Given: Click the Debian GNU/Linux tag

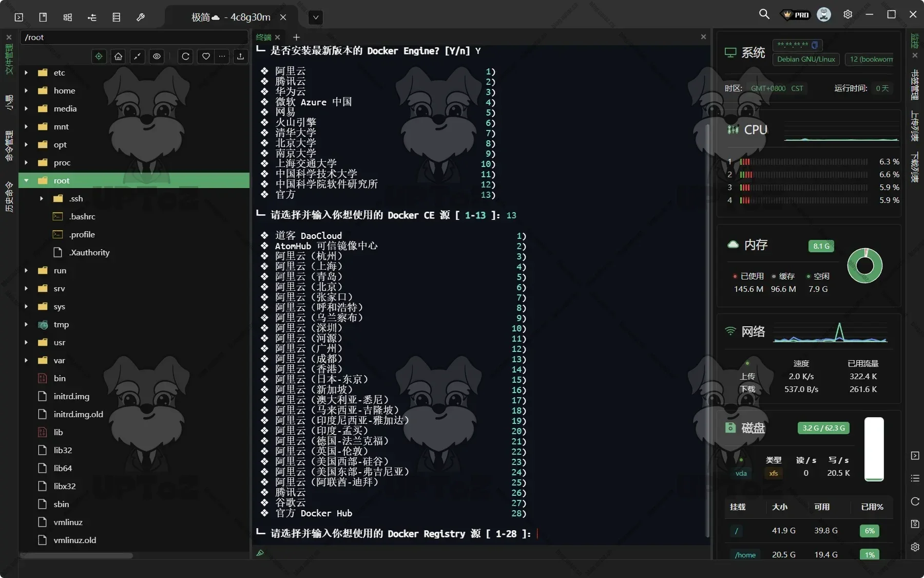Looking at the screenshot, I should click(806, 59).
